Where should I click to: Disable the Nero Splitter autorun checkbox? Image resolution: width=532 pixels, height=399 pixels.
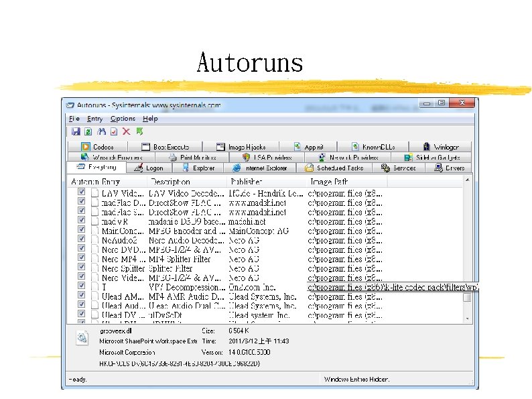(x=82, y=268)
